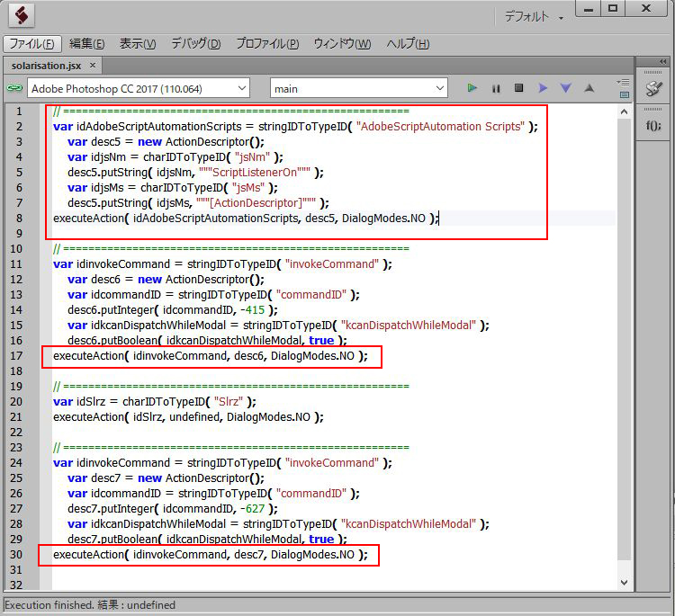Open the 編集(E) menu
Viewport: 675px width, 616px height.
[87, 43]
